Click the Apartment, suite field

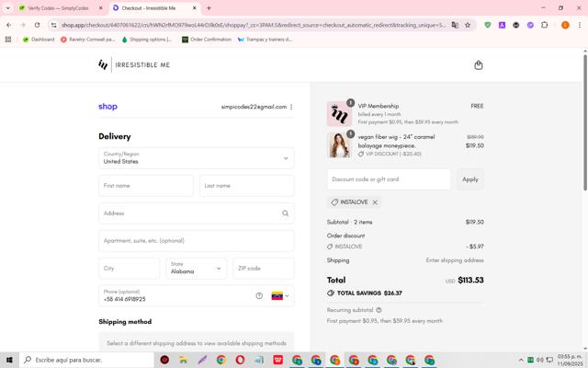pyautogui.click(x=196, y=241)
